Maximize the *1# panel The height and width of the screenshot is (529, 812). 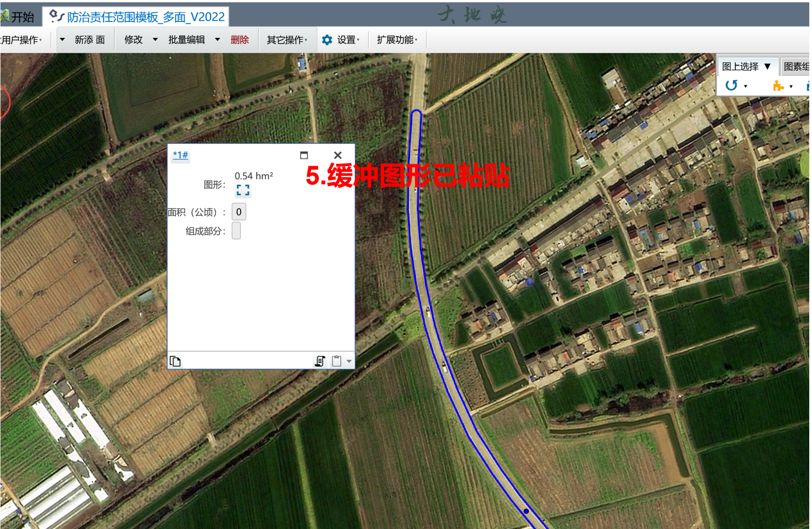(x=304, y=155)
